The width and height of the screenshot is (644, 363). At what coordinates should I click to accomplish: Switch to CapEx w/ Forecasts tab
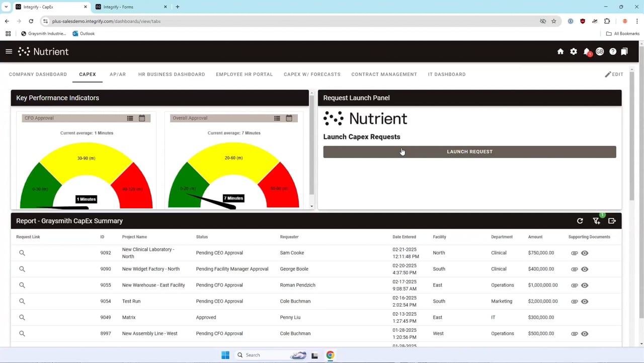(312, 74)
